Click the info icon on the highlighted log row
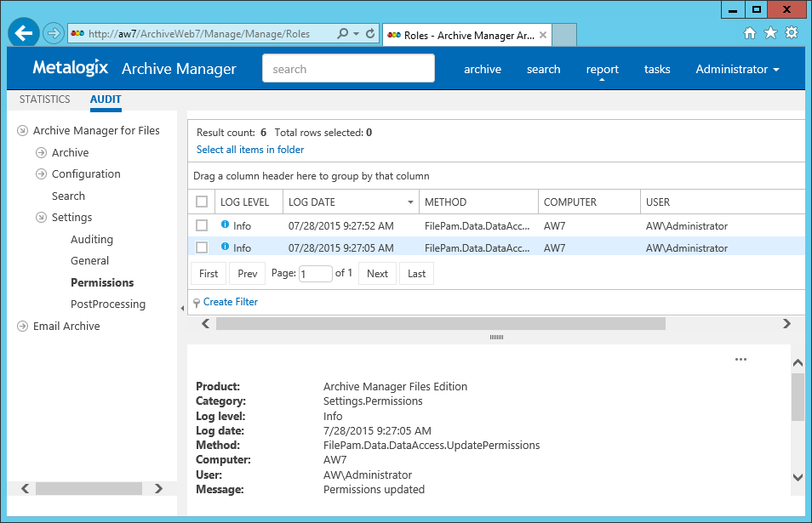This screenshot has width=812, height=523. [226, 247]
